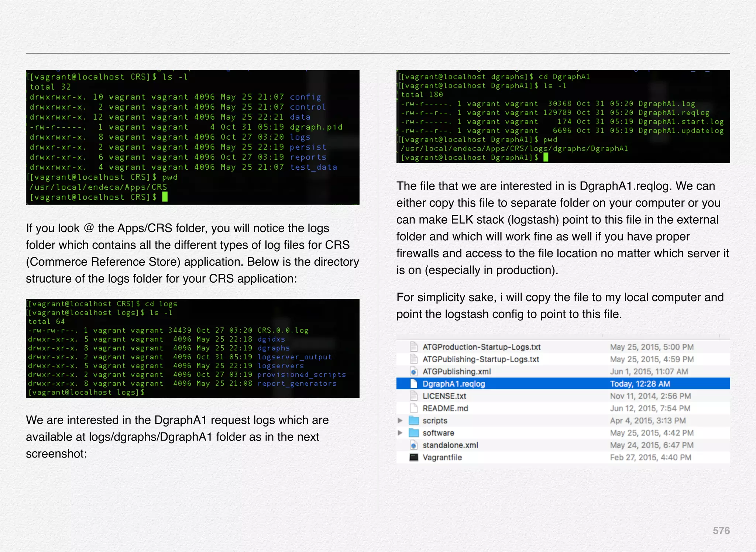
Task: Click the README.md file icon
Action: pyautogui.click(x=414, y=408)
